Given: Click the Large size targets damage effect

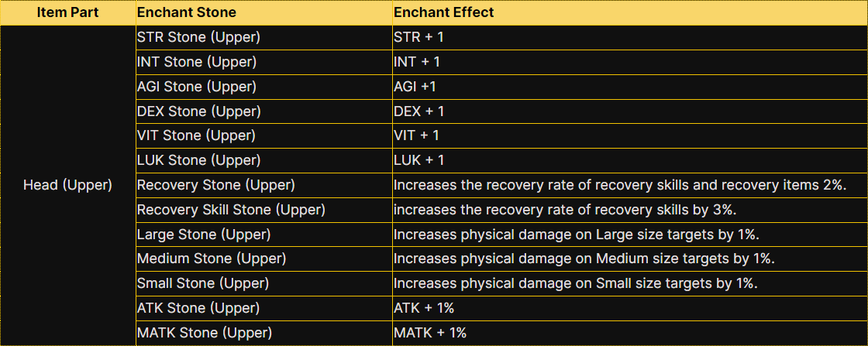Looking at the screenshot, I should pyautogui.click(x=576, y=235).
